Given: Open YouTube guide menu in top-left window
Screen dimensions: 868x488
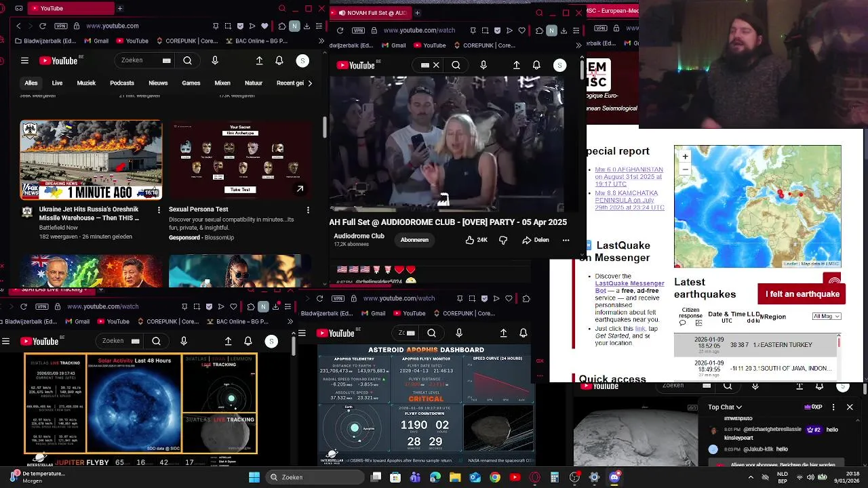Looking at the screenshot, I should coord(24,60).
